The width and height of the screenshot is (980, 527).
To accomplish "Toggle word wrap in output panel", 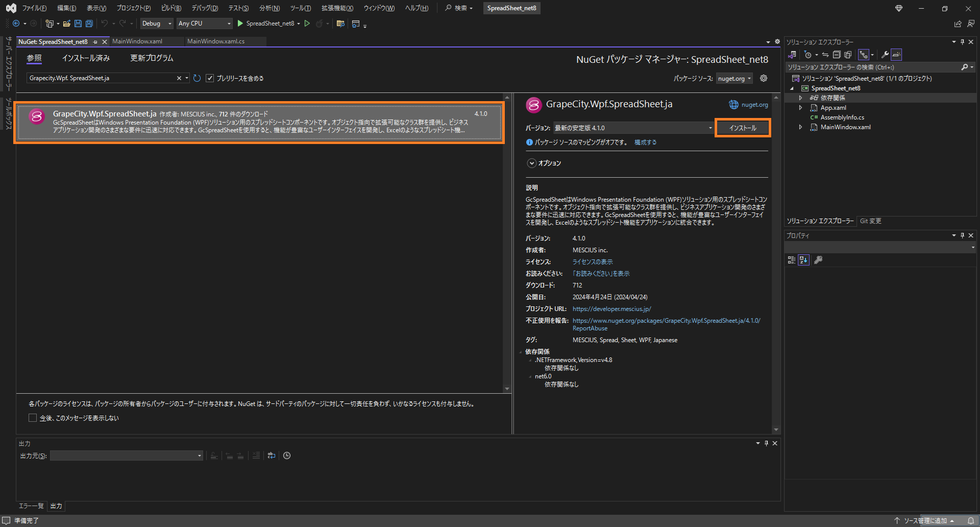I will [272, 456].
